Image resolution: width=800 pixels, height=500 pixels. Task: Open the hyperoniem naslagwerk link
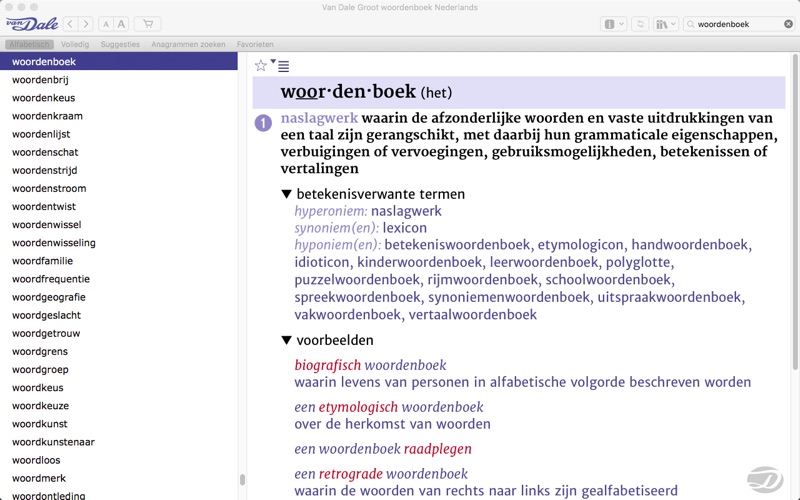pos(406,211)
